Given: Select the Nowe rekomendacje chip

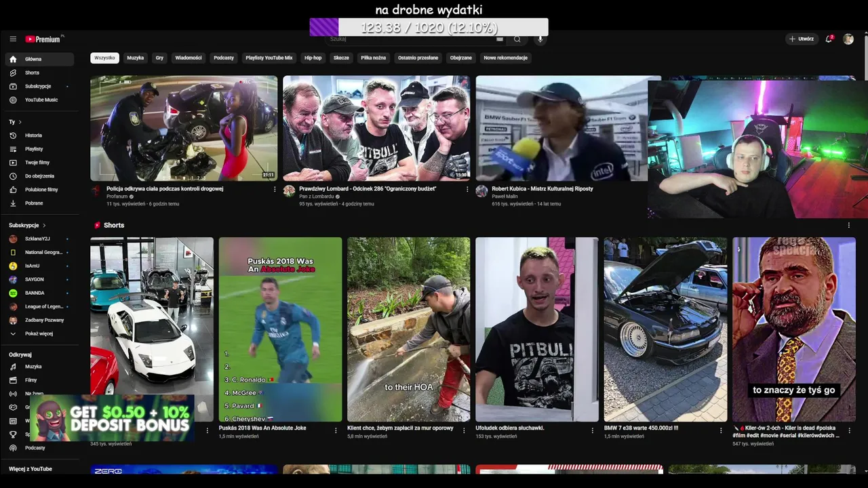Looking at the screenshot, I should [505, 58].
